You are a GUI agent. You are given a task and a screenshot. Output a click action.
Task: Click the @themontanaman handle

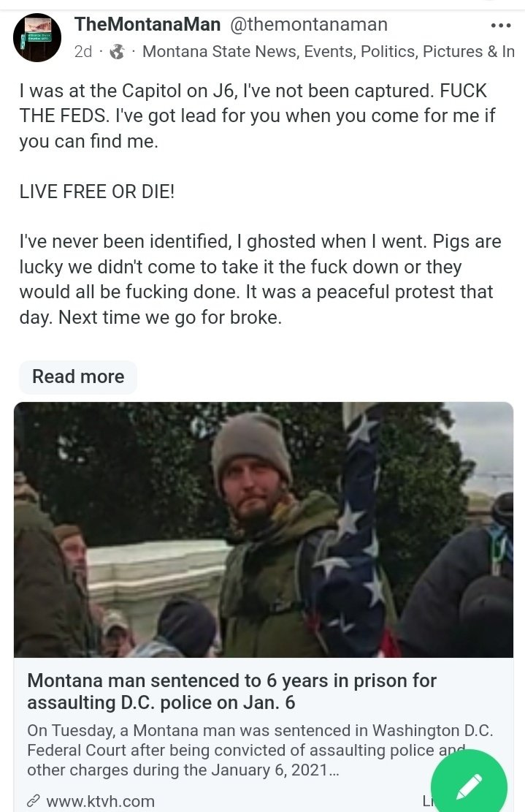[308, 24]
